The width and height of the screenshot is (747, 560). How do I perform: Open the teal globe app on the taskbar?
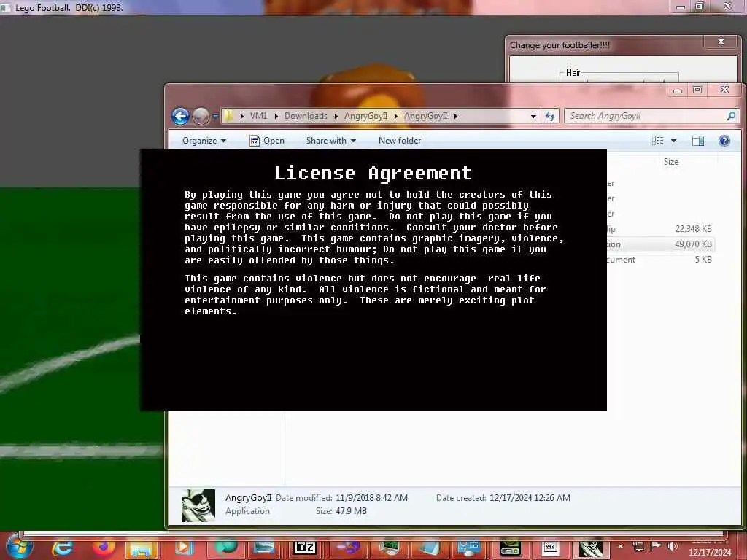pyautogui.click(x=226, y=548)
